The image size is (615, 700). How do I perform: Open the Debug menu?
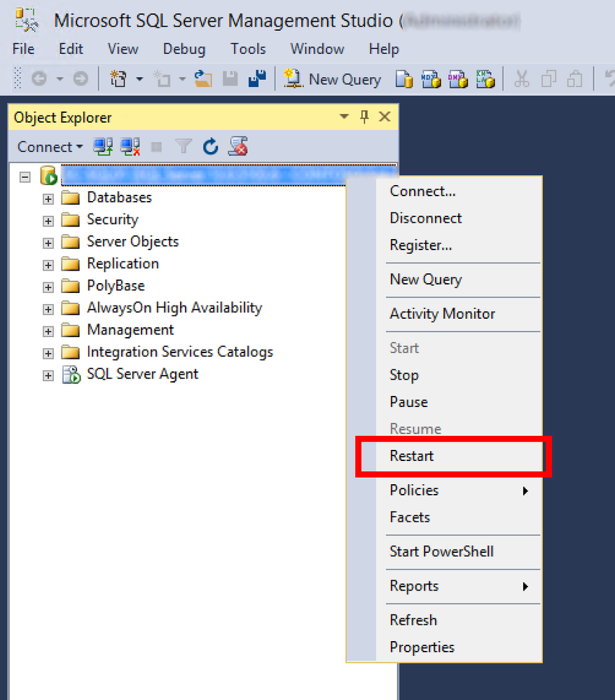pyautogui.click(x=184, y=48)
